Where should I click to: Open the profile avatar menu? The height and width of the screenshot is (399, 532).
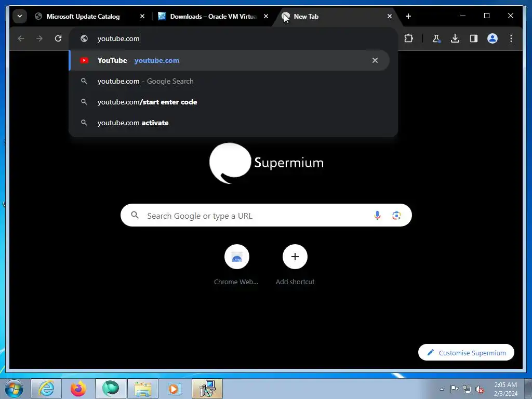click(x=493, y=38)
